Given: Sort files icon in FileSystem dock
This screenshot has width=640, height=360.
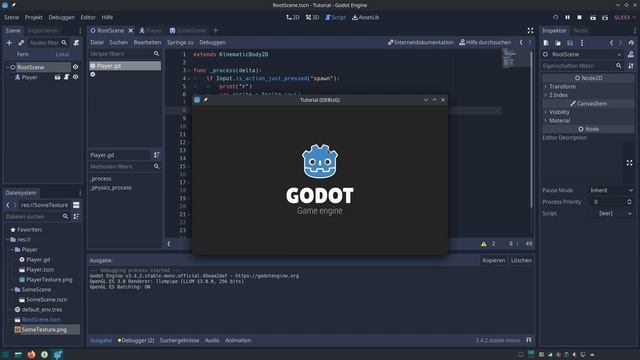Looking at the screenshot, I should click(x=76, y=216).
